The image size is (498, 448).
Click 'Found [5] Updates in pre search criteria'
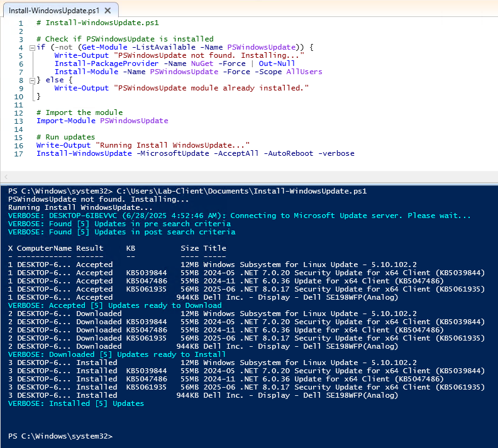click(x=140, y=224)
